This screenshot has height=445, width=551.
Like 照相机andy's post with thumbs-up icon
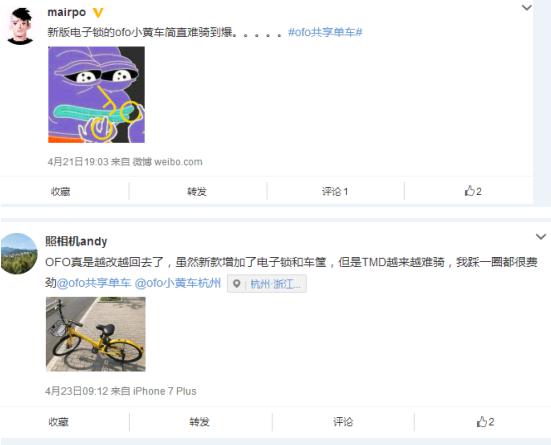coord(485,421)
